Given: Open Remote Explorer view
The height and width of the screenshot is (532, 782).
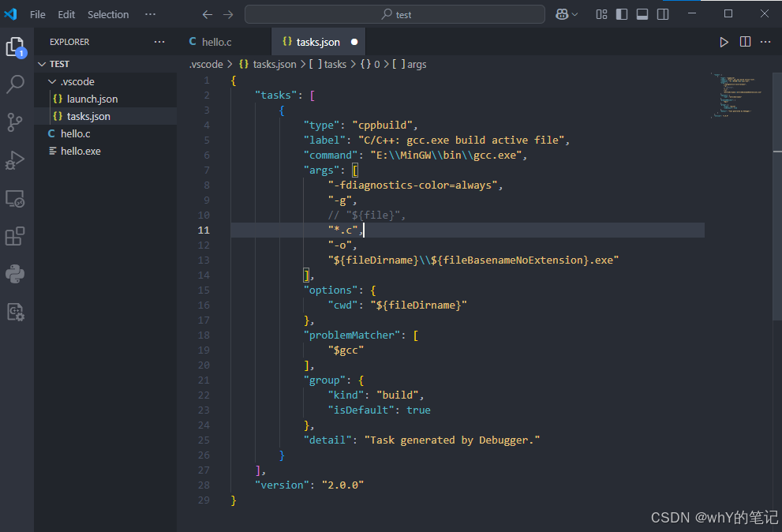Looking at the screenshot, I should [x=15, y=199].
